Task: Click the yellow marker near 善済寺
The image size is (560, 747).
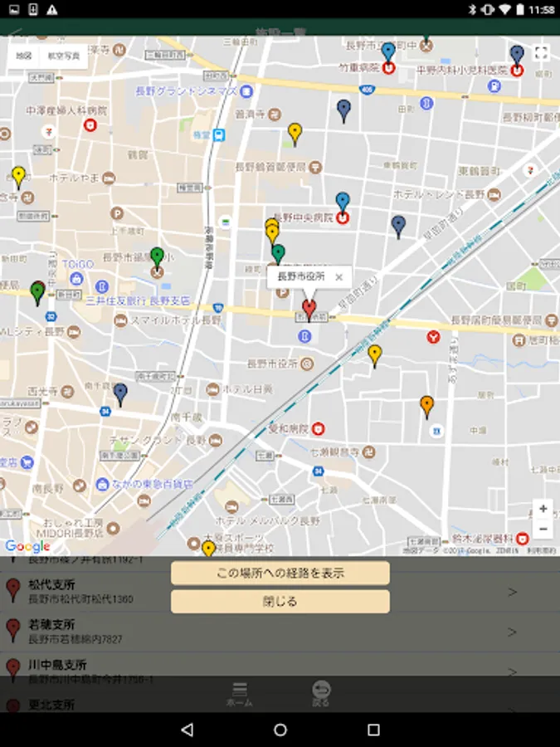Action: (x=295, y=134)
